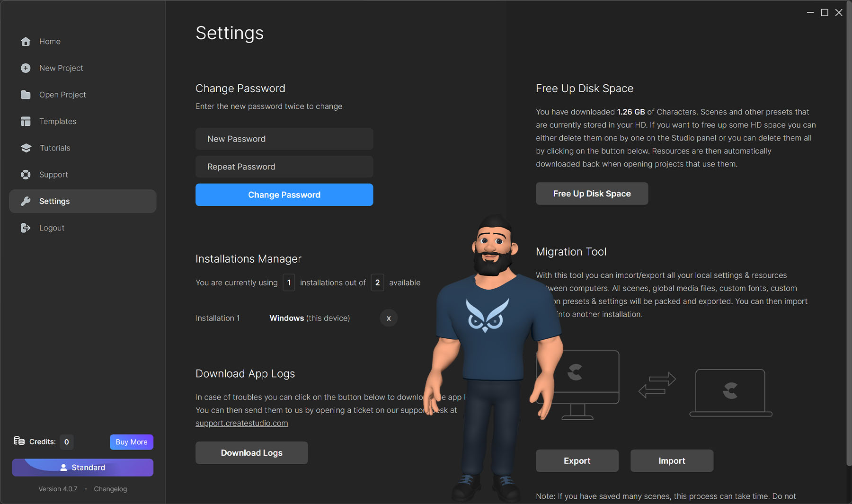Click the Download Logs button
The height and width of the screenshot is (504, 852).
pyautogui.click(x=251, y=453)
